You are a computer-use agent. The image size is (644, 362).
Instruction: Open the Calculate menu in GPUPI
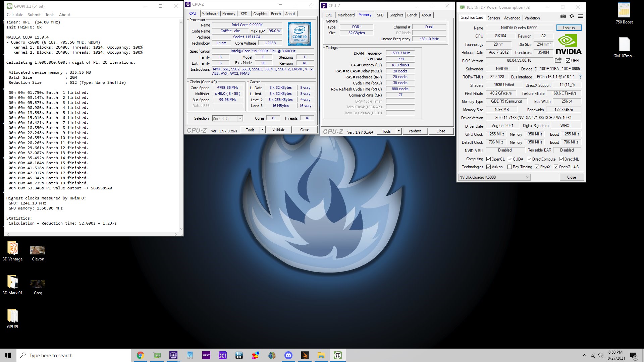[x=15, y=15]
